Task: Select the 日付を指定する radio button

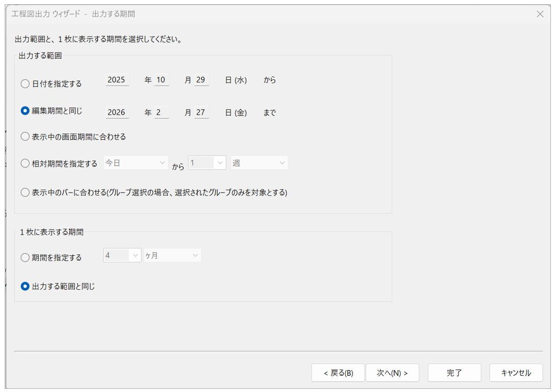Action: [25, 84]
